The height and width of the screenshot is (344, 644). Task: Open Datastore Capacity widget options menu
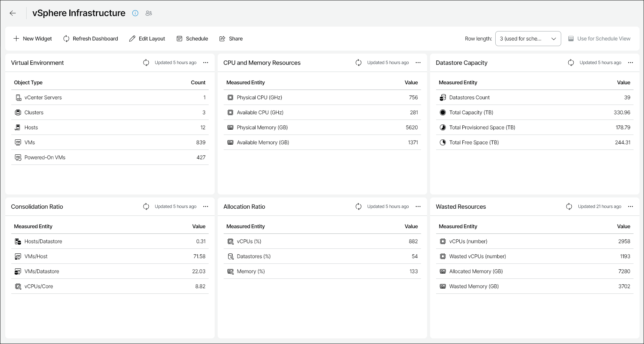pyautogui.click(x=631, y=63)
